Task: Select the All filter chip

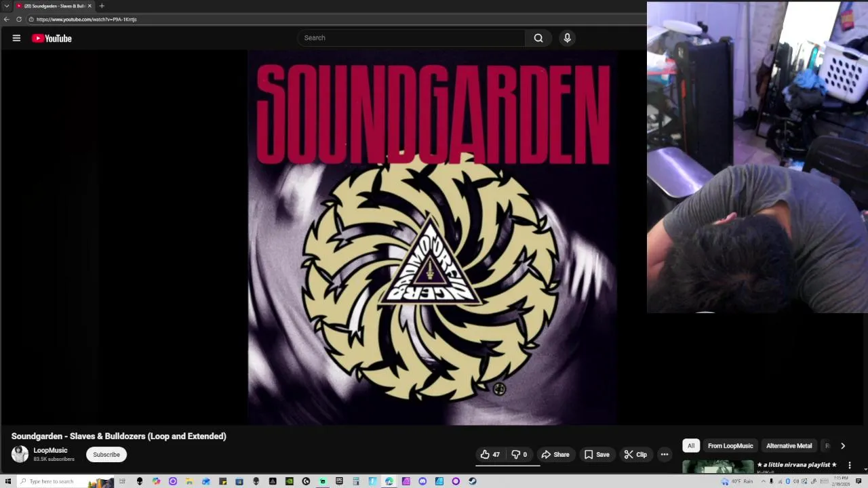Action: tap(691, 446)
